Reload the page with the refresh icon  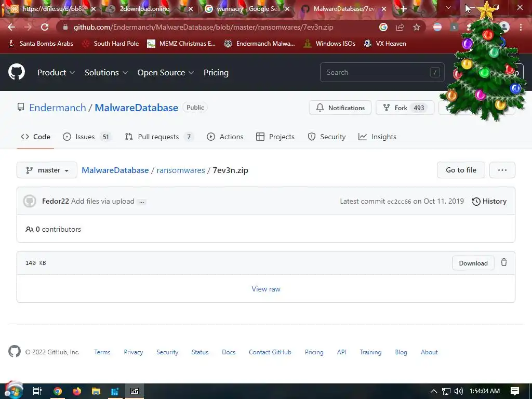tap(45, 27)
